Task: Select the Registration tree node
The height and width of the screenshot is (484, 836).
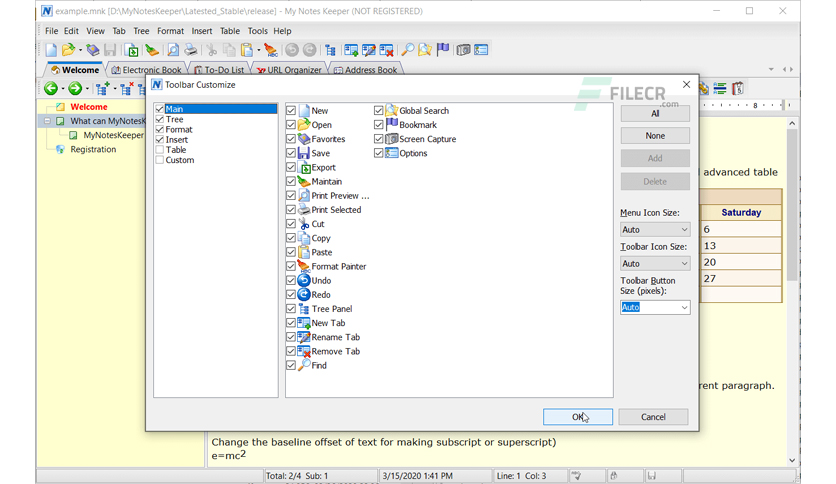Action: (x=93, y=149)
